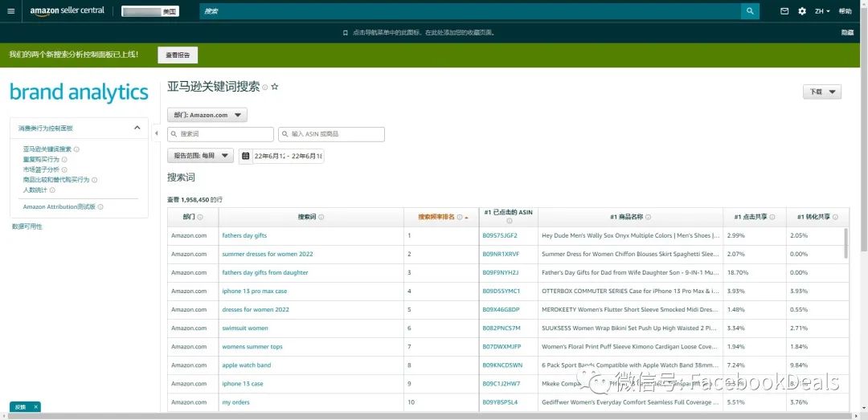Click the calendar icon for date range
The image size is (868, 420).
pyautogui.click(x=246, y=156)
